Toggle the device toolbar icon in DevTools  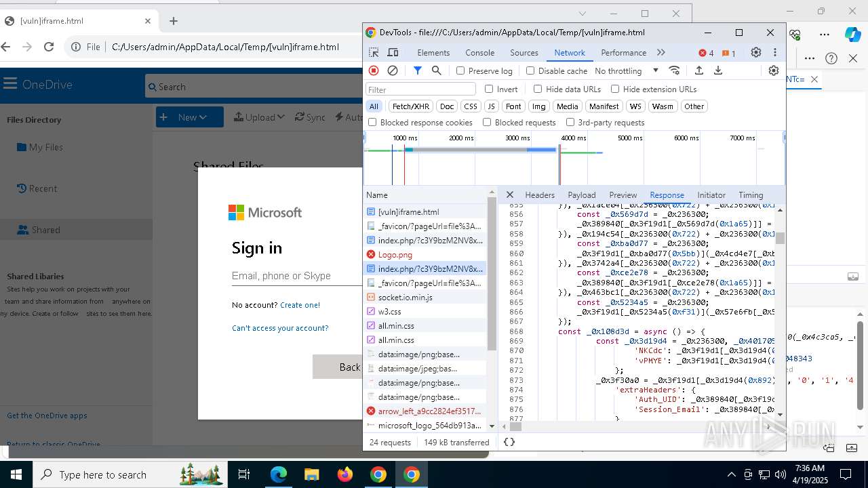393,53
